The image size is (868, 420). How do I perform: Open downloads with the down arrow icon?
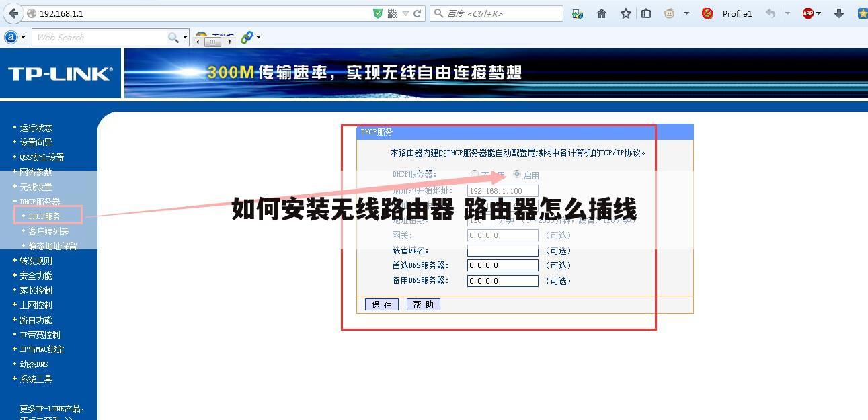coord(839,13)
